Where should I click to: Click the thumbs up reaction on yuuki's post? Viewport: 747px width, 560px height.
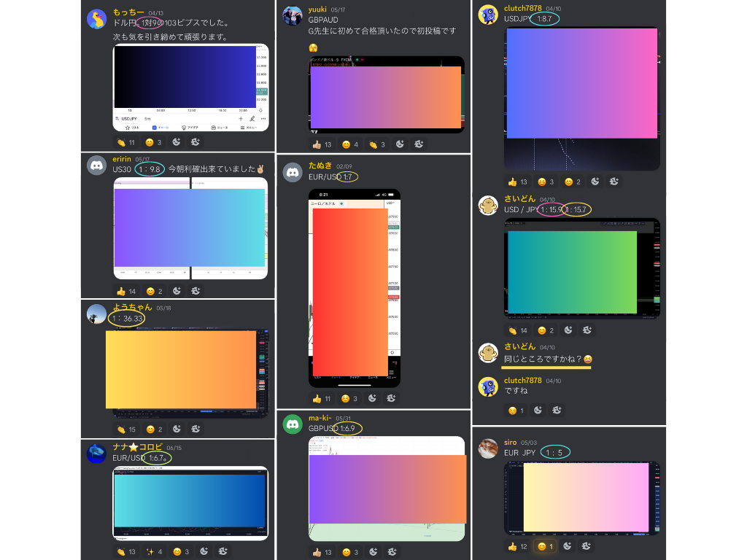click(322, 144)
